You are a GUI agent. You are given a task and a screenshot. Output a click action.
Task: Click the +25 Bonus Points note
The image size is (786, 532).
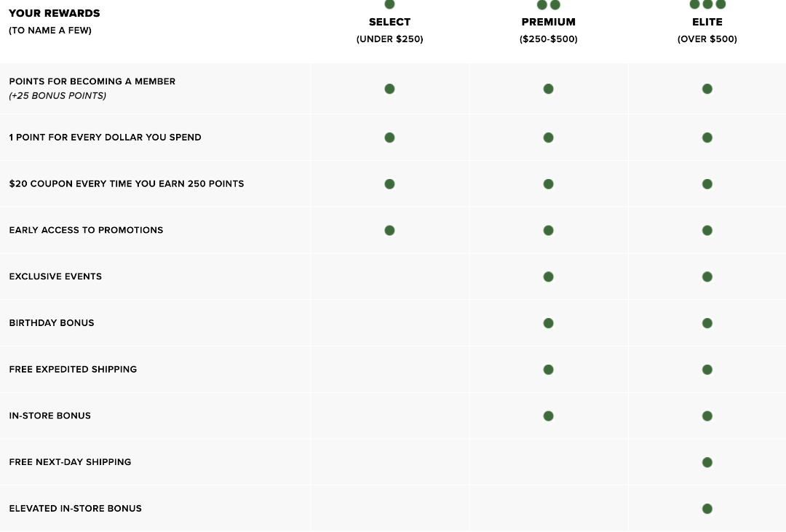(x=57, y=96)
